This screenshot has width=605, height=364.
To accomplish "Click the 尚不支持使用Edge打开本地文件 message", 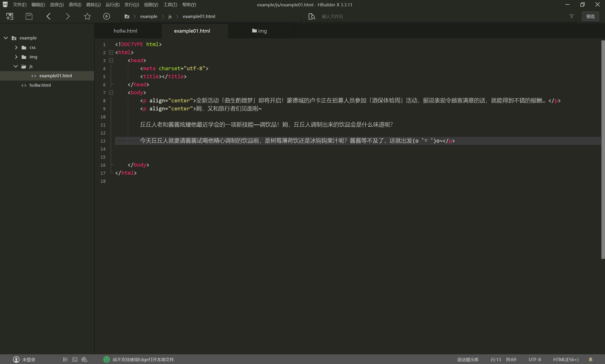I will pyautogui.click(x=143, y=360).
